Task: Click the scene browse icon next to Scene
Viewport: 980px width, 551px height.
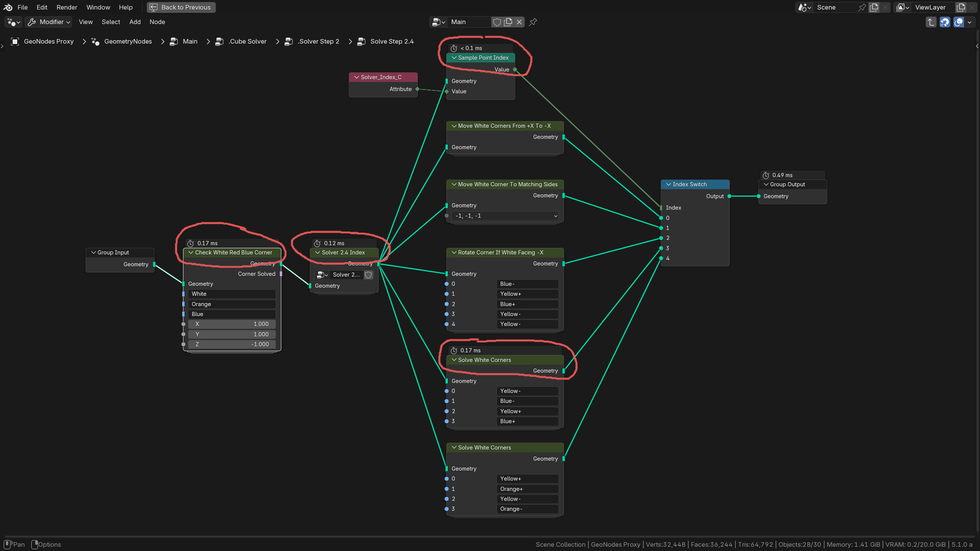Action: 805,7
